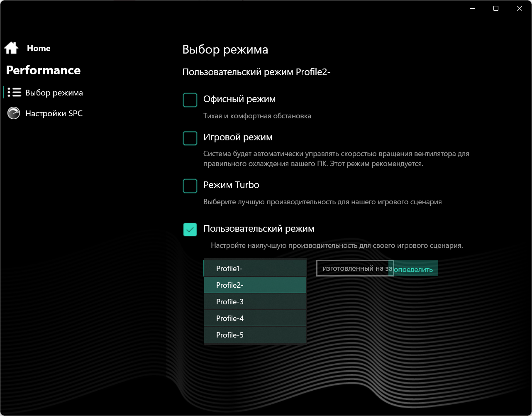Viewport: 532px width, 416px height.
Task: Click the Игровой режим label
Action: [238, 137]
